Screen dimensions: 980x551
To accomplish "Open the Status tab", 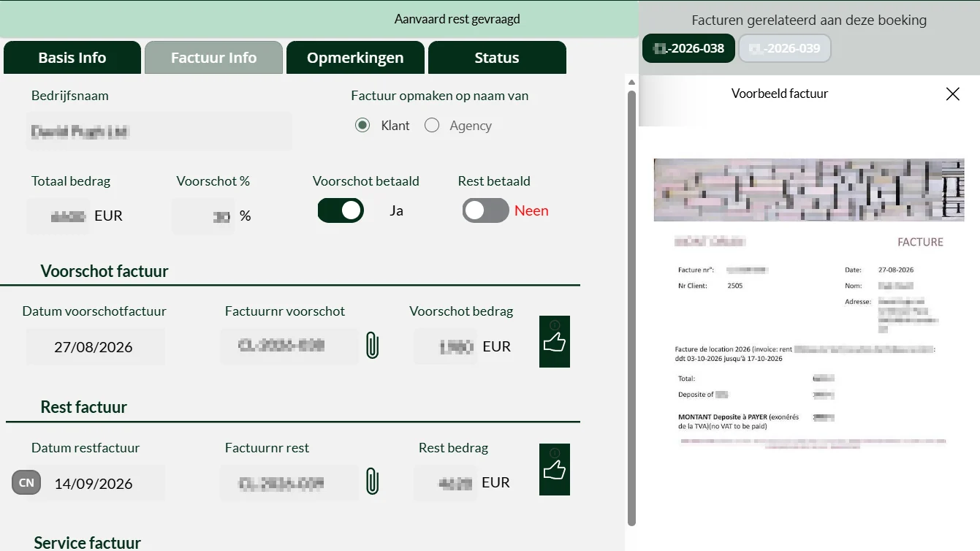I will pyautogui.click(x=497, y=58).
